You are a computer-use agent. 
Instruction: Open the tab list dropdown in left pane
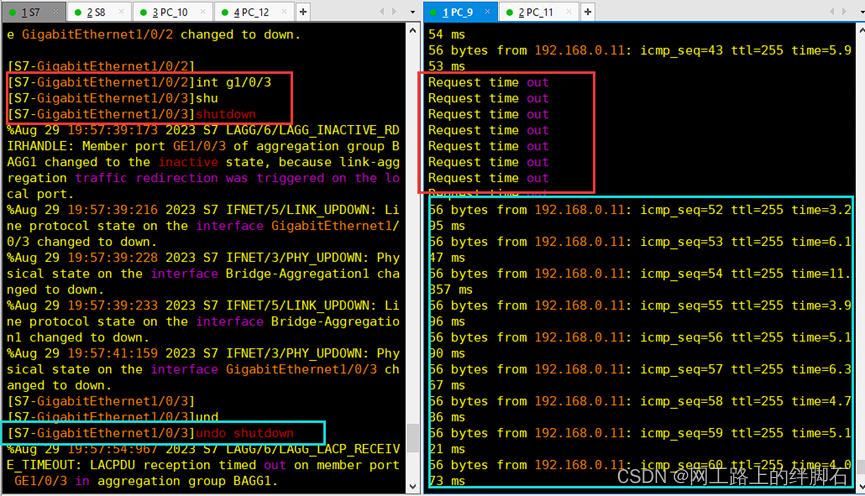coord(412,12)
